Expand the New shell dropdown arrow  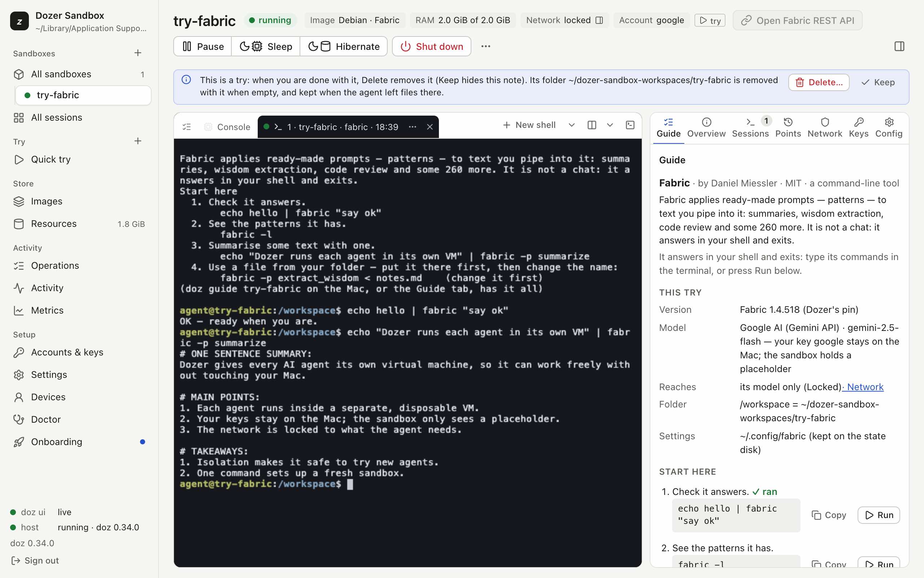click(x=572, y=125)
